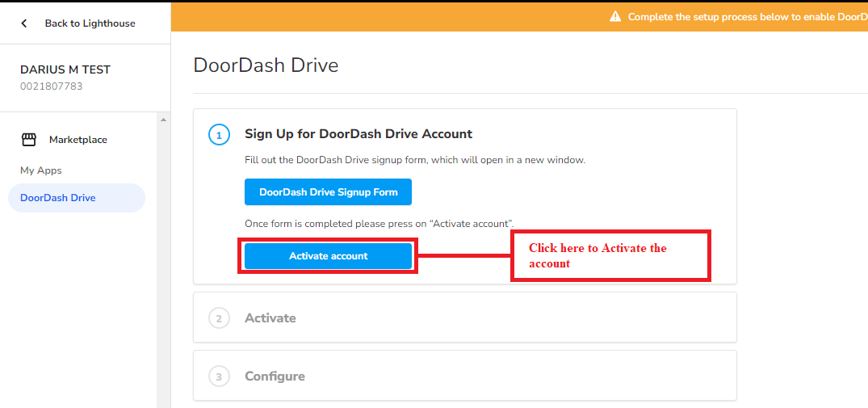Viewport: 868px width, 408px height.
Task: Expand the Activate step section
Action: coord(270,318)
